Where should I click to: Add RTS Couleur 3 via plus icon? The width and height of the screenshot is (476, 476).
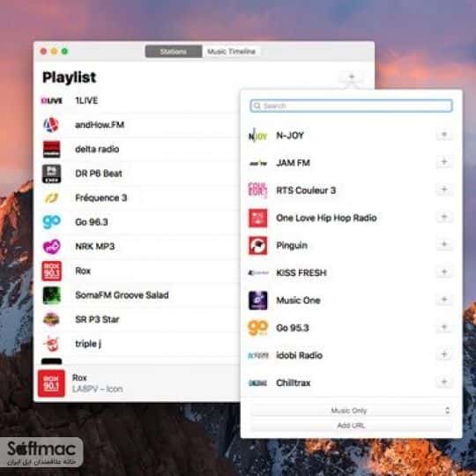(x=443, y=190)
